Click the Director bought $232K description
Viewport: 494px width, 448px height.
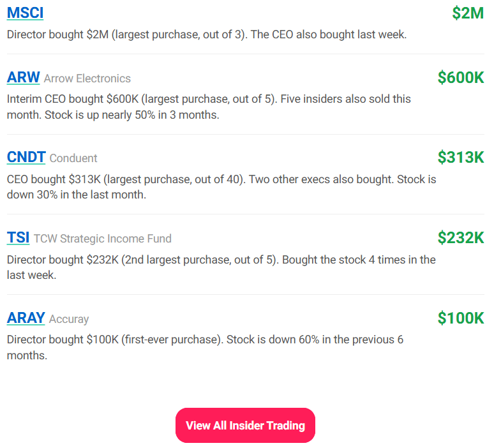[x=221, y=267]
